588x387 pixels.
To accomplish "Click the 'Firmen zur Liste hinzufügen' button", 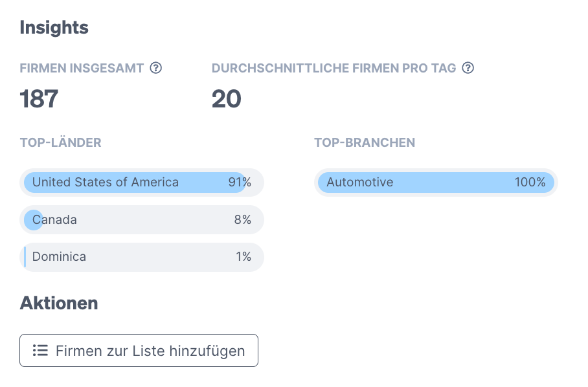I will [x=139, y=350].
